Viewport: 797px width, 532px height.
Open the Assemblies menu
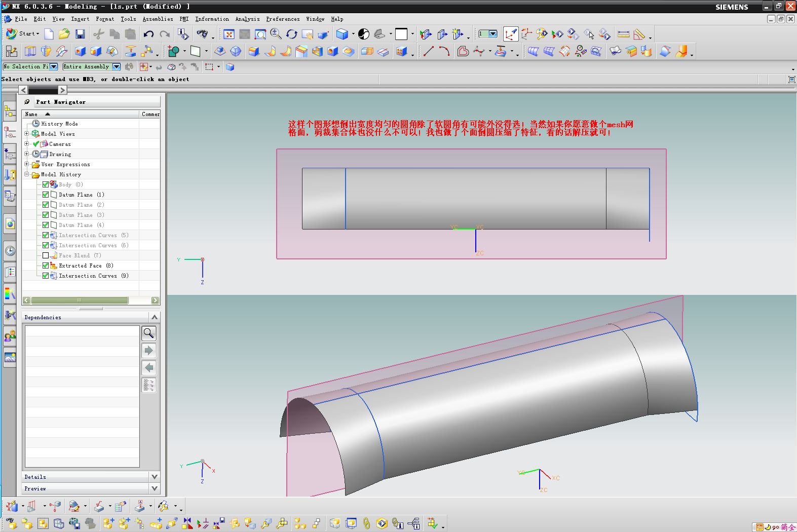tap(158, 19)
